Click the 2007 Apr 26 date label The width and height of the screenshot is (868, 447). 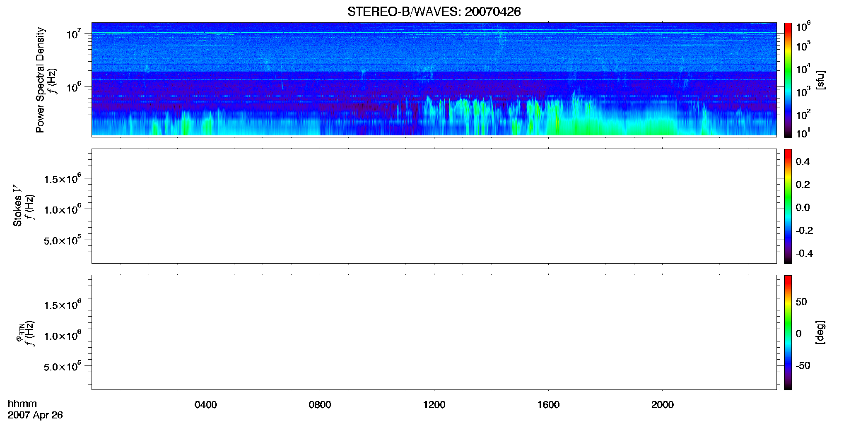[35, 415]
